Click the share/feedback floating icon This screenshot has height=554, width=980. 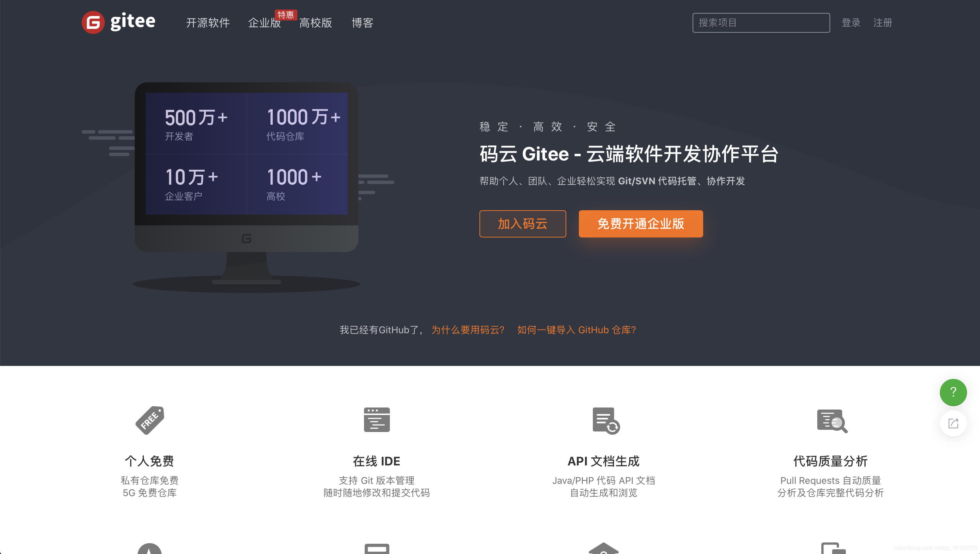click(953, 424)
